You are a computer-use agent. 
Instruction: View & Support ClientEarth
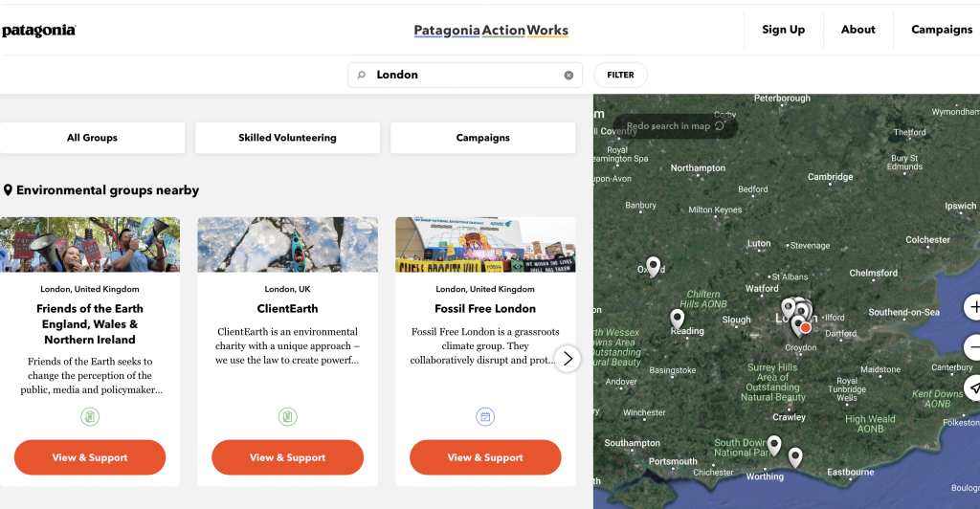(287, 457)
